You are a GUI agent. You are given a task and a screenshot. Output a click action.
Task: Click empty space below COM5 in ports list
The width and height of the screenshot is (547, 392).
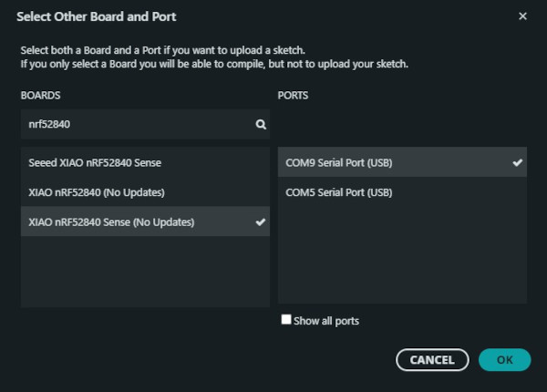click(401, 255)
